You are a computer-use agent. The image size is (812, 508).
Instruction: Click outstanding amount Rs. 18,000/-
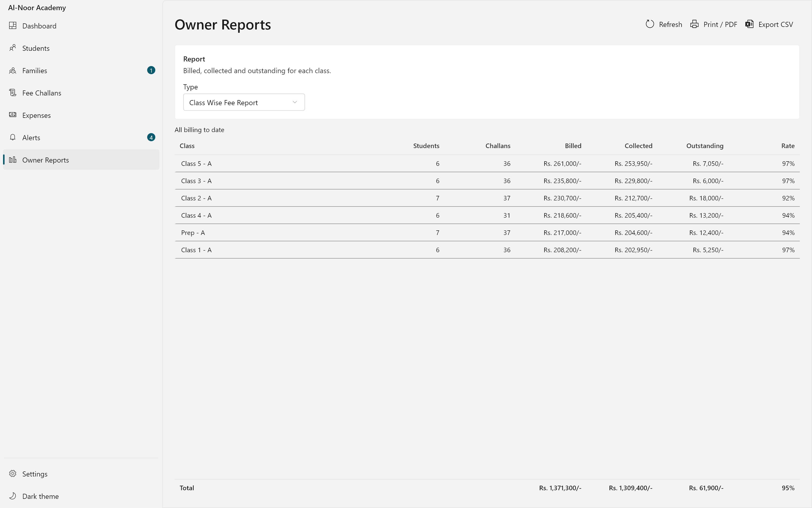(706, 198)
